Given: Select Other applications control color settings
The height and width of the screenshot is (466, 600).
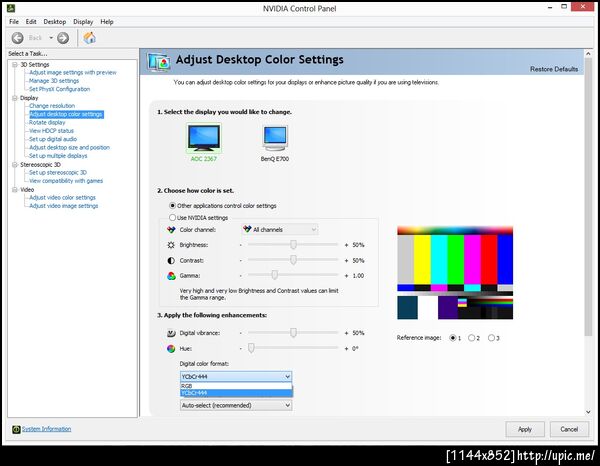Looking at the screenshot, I should [173, 205].
